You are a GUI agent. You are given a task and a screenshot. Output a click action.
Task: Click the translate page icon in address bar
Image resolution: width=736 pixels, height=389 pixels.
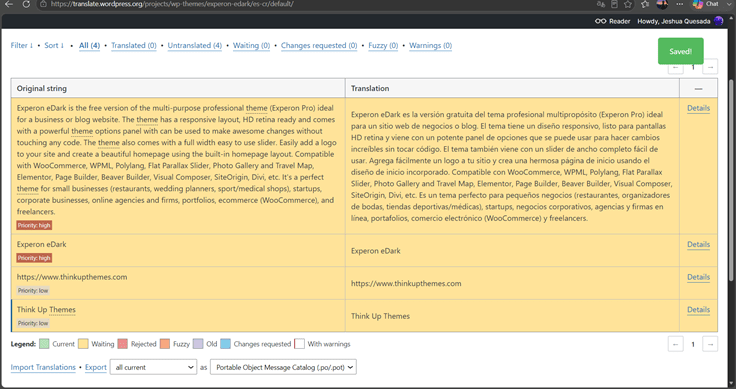(x=600, y=4)
